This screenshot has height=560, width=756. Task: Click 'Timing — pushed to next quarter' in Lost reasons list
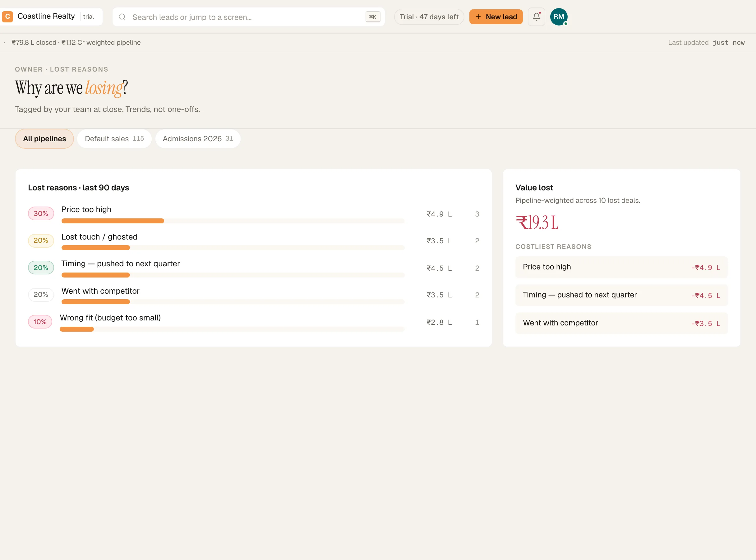pyautogui.click(x=120, y=264)
